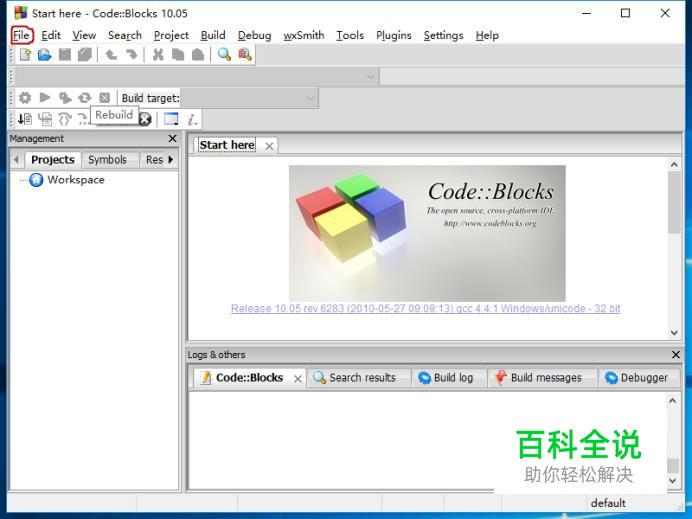Select the Start here editor tab

pos(227,145)
